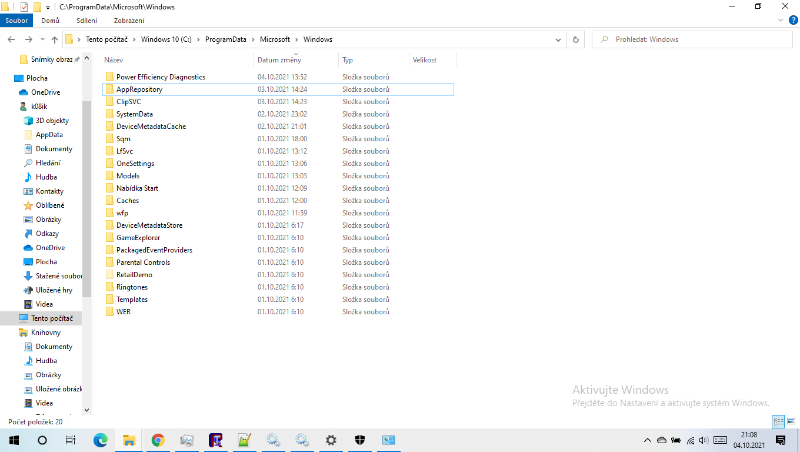Open Windows Security shield in taskbar

pos(360,440)
